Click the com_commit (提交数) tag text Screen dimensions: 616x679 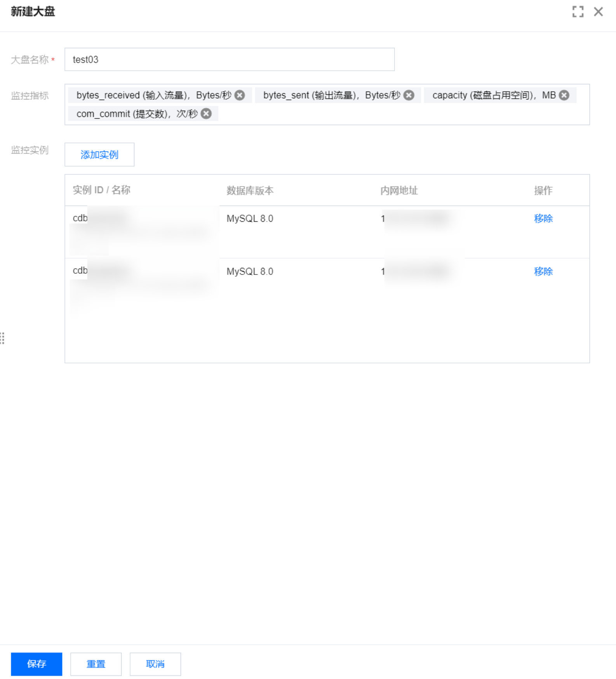click(x=137, y=114)
